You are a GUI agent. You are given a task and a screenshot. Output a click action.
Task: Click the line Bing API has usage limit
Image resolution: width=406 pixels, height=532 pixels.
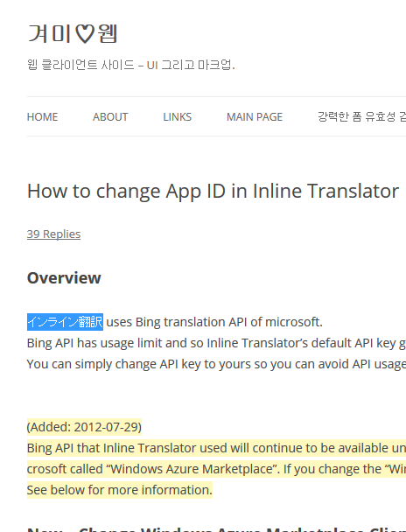pyautogui.click(x=216, y=343)
